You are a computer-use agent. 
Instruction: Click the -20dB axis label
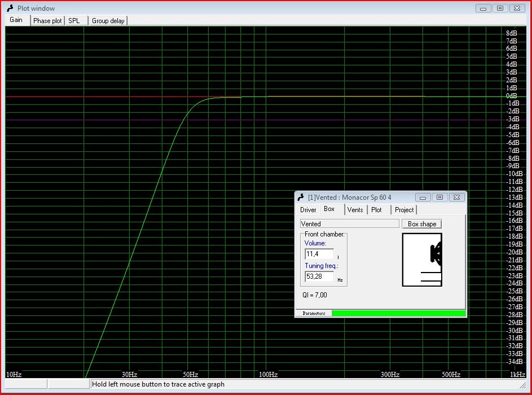[x=515, y=252]
